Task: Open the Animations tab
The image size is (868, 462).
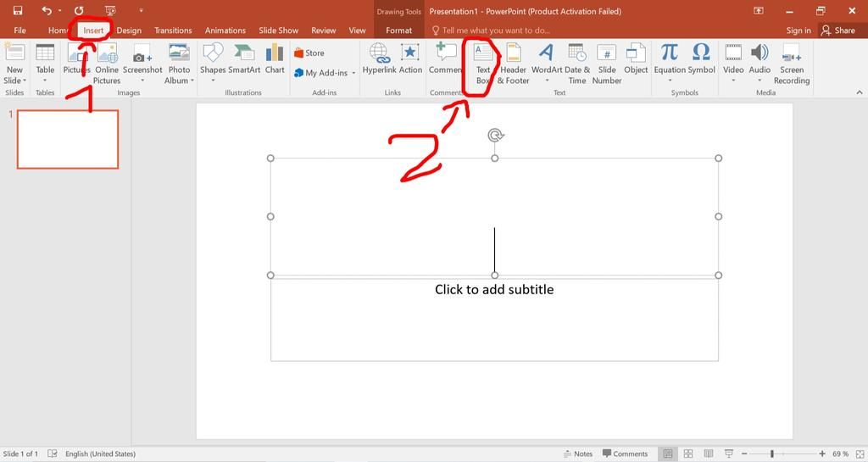Action: 225,31
